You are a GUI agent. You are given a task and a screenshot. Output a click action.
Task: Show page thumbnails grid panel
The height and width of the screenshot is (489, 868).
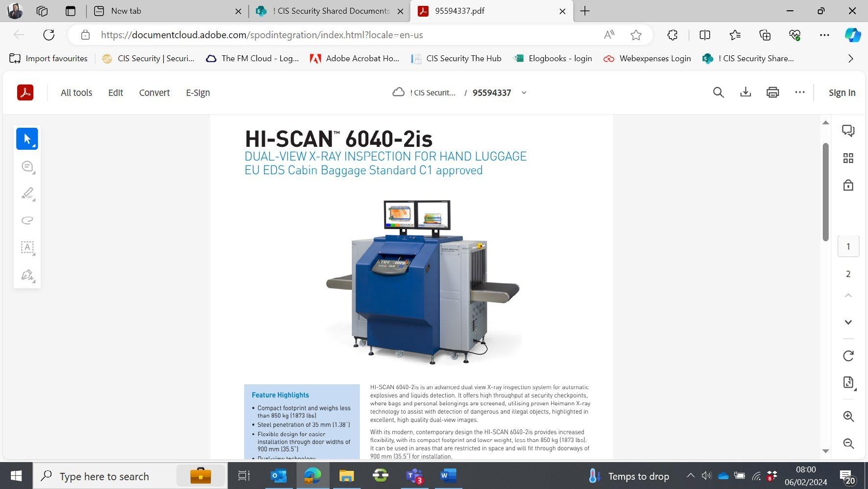tap(848, 158)
